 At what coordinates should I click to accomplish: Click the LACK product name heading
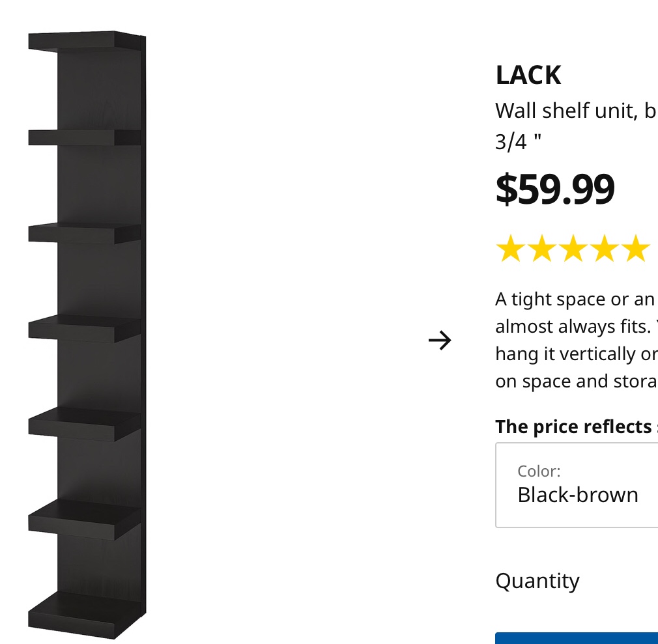coord(528,76)
